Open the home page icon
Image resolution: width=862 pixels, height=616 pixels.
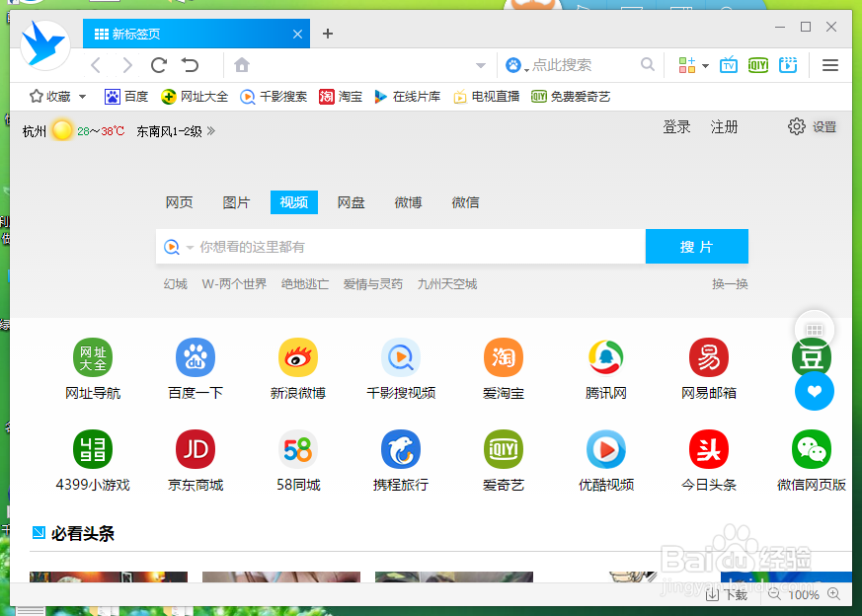point(242,65)
